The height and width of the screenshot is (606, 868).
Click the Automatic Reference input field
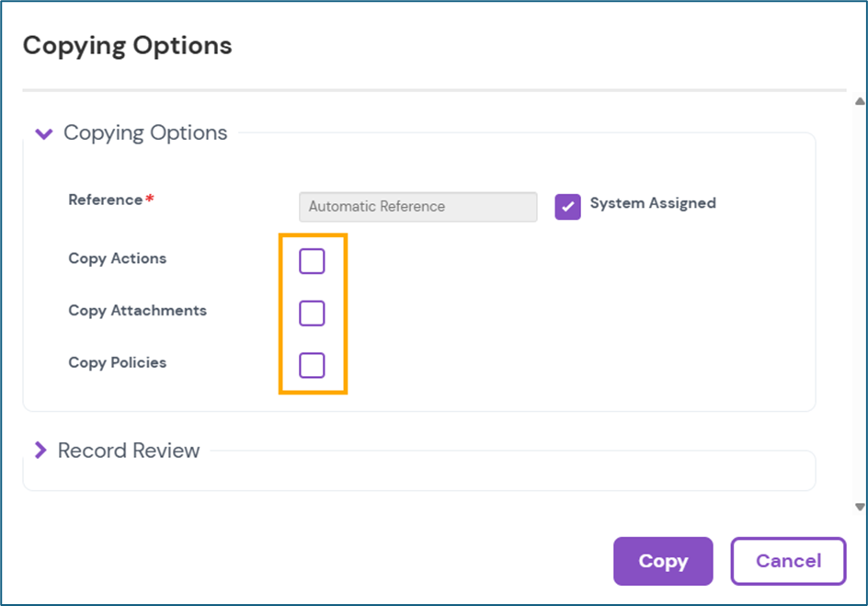[417, 207]
